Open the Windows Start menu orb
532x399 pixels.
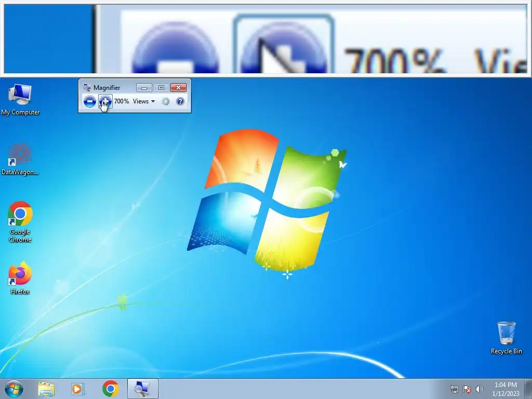coord(14,389)
